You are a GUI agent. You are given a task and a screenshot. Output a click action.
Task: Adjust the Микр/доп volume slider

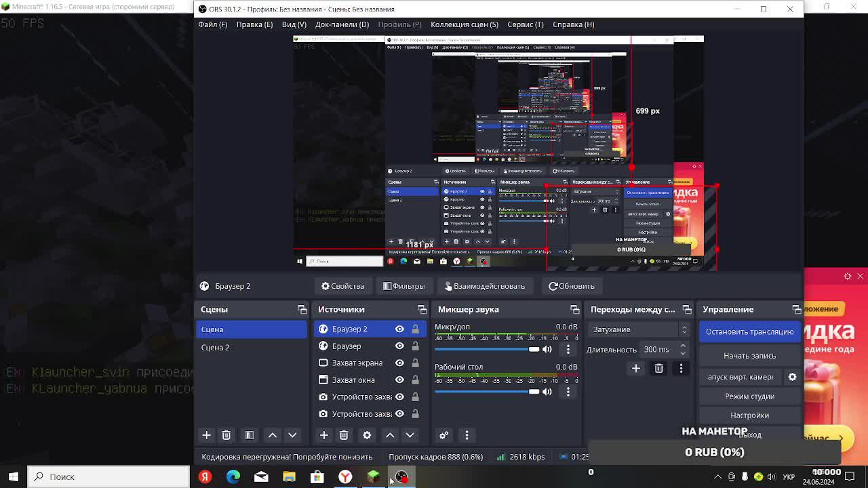point(487,349)
